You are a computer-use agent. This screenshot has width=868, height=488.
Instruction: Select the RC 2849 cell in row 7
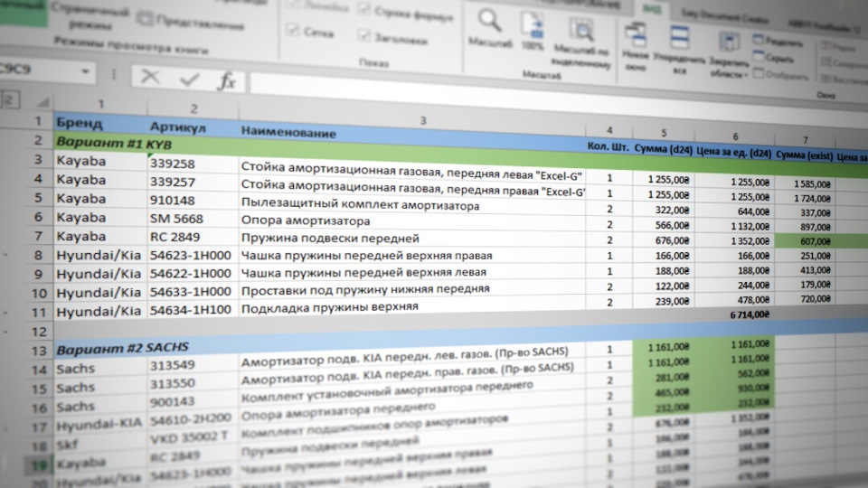pos(193,237)
